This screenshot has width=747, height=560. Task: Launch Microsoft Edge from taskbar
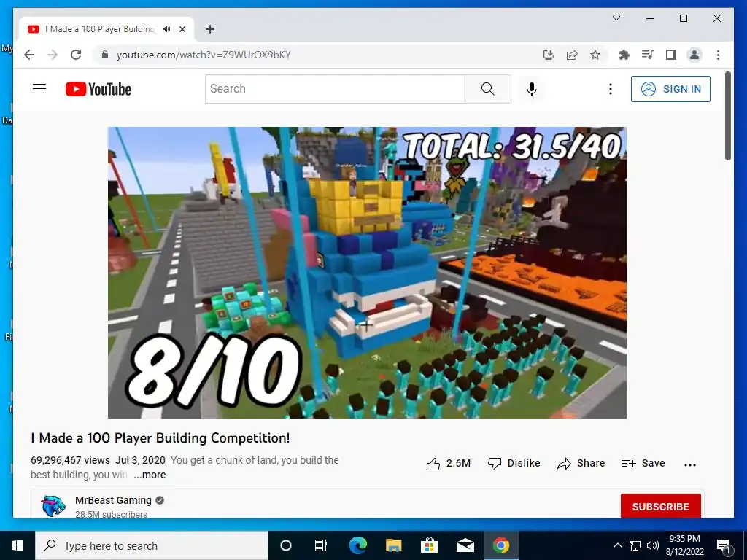coord(357,545)
